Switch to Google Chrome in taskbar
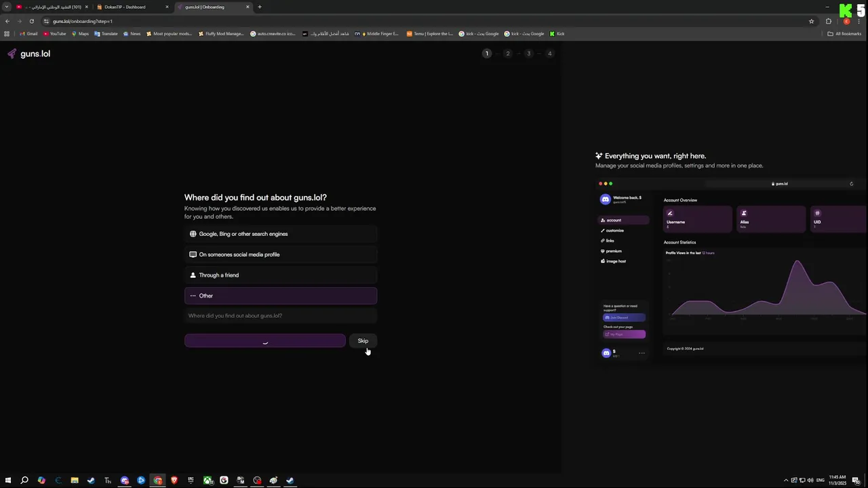Screen dimensions: 868x488 pyautogui.click(x=158, y=481)
